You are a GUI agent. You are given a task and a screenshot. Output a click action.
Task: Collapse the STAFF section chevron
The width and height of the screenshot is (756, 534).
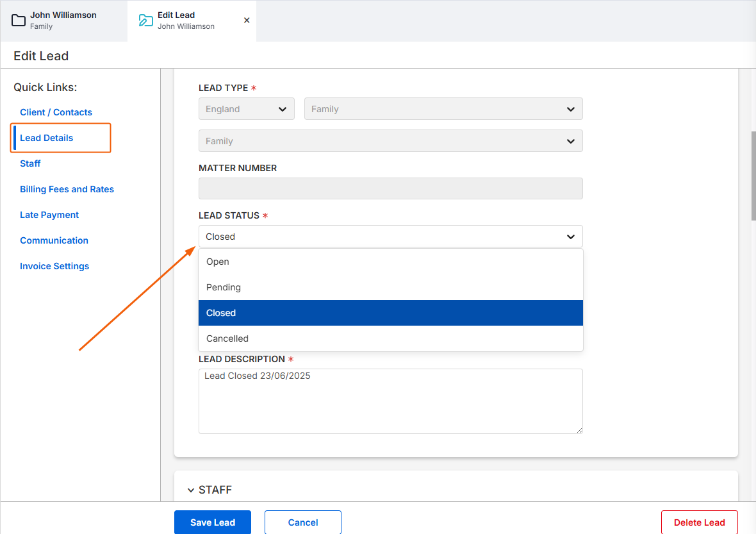191,490
